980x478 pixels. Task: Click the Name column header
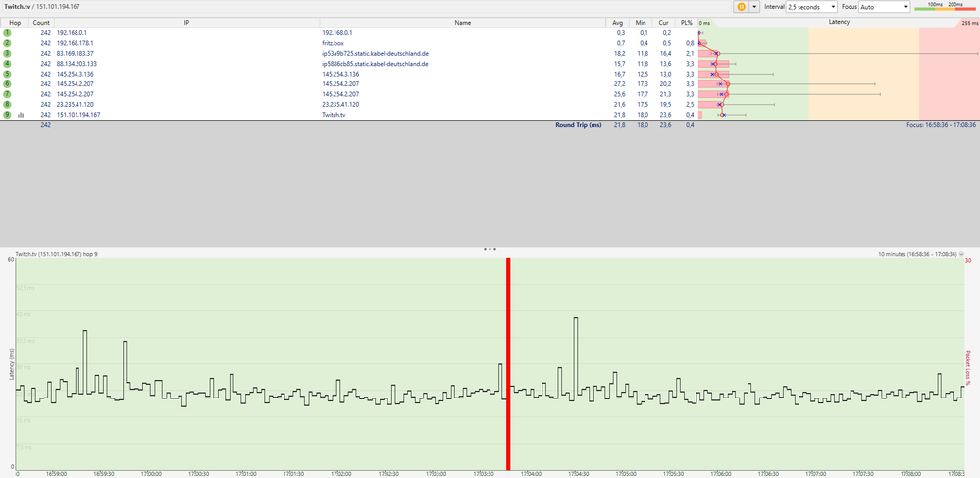pos(462,23)
